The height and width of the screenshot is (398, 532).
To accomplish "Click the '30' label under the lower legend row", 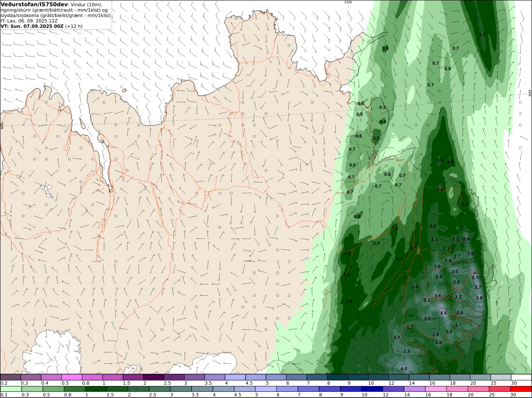I will [x=513, y=395].
